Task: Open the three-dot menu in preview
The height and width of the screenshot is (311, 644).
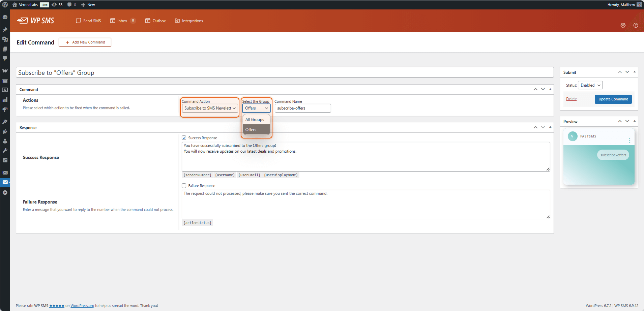Action: pos(630,140)
